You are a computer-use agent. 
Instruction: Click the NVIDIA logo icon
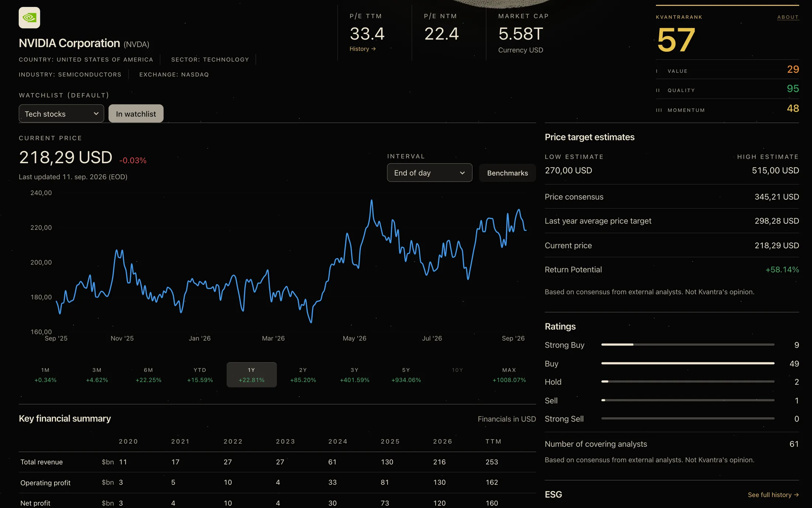pos(30,18)
